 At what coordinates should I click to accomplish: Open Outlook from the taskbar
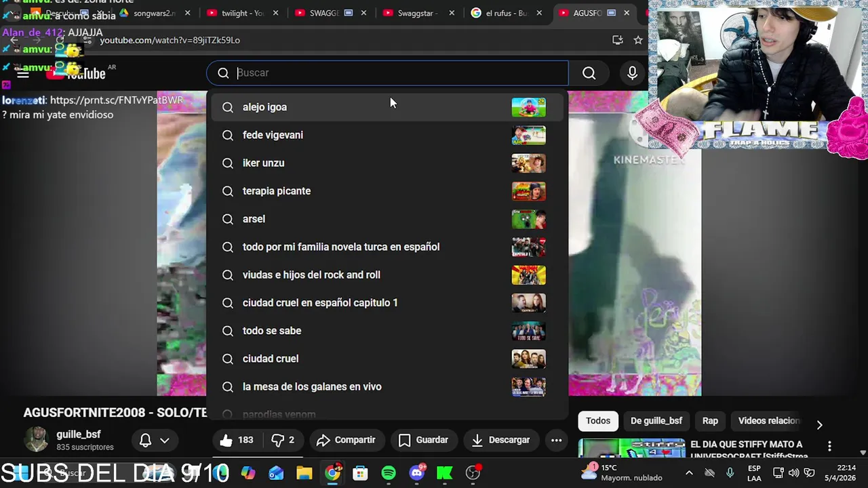(x=276, y=473)
